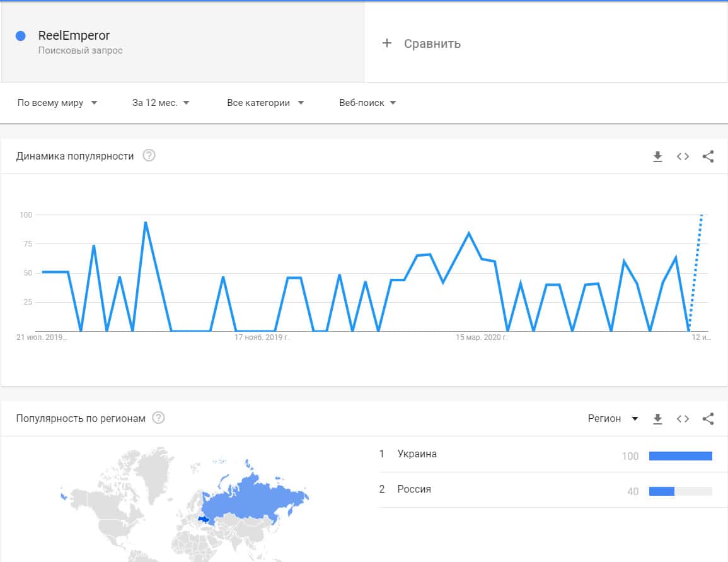The width and height of the screenshot is (728, 562).
Task: Open help tooltip for Динамика популярности
Action: [149, 156]
